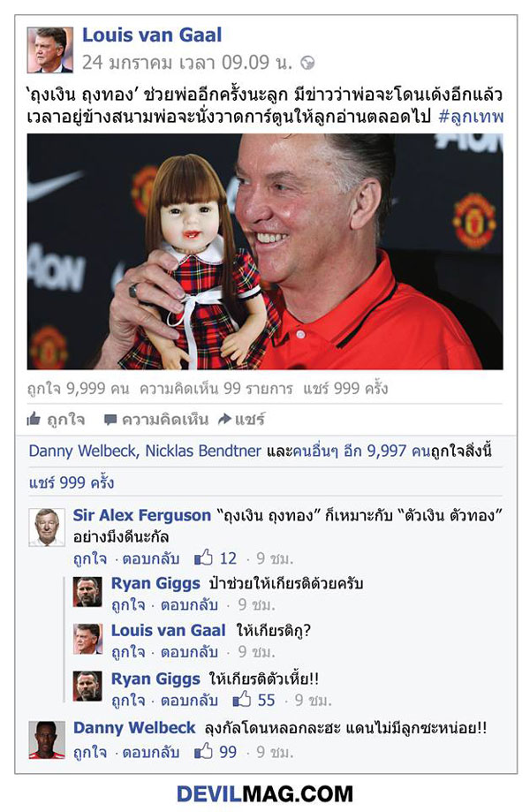Click the share arrow icon
The width and height of the screenshot is (530, 812).
(x=224, y=419)
